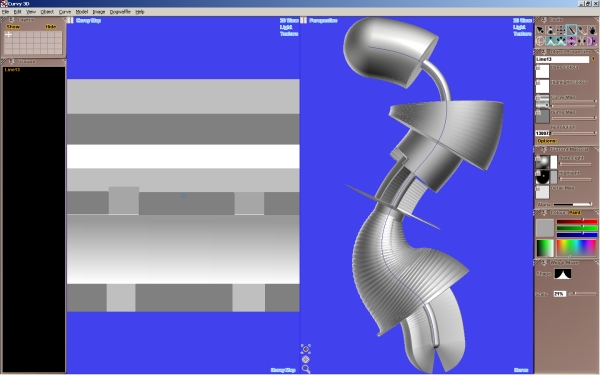This screenshot has width=600, height=375.
Task: Click the four-dot move tool icon
Action: (x=561, y=30)
